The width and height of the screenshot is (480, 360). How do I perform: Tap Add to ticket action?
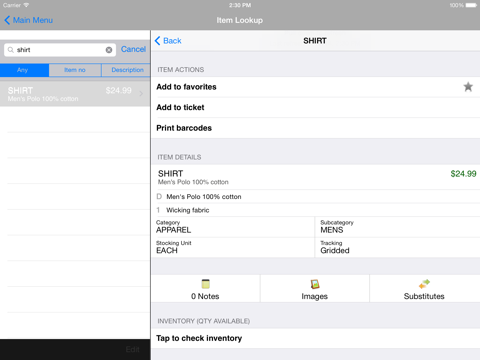coord(315,108)
